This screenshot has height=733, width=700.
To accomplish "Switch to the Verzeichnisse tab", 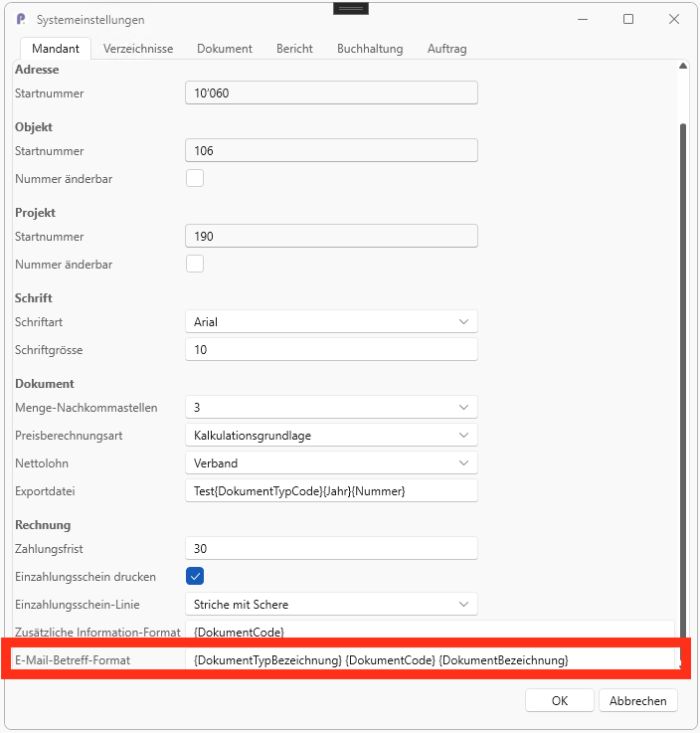I will [138, 49].
